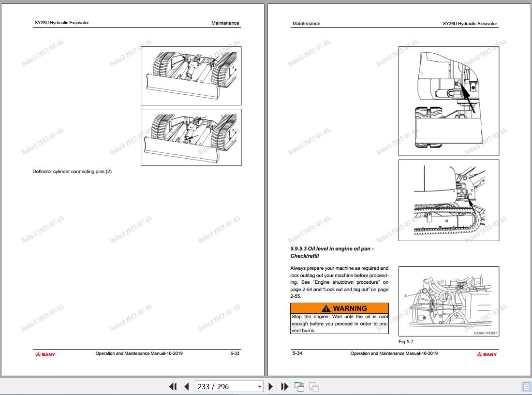Click 'Maintenance' header on left page
532x395 pixels.
225,23
